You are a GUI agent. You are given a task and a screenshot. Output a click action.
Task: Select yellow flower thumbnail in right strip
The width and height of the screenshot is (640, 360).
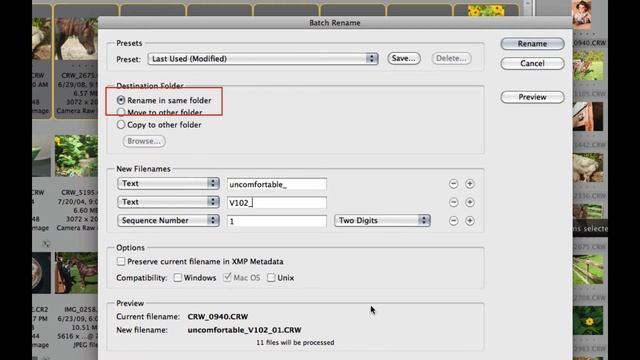[x=588, y=321]
